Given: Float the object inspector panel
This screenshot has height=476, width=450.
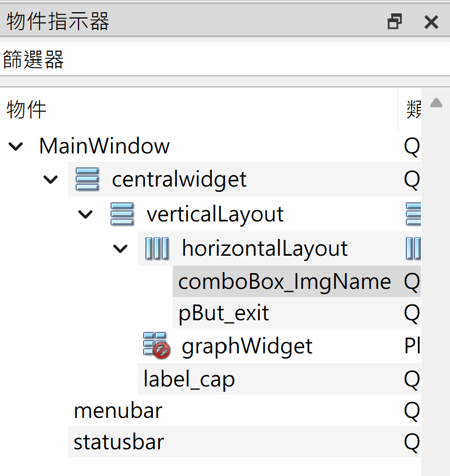Looking at the screenshot, I should pyautogui.click(x=395, y=22).
